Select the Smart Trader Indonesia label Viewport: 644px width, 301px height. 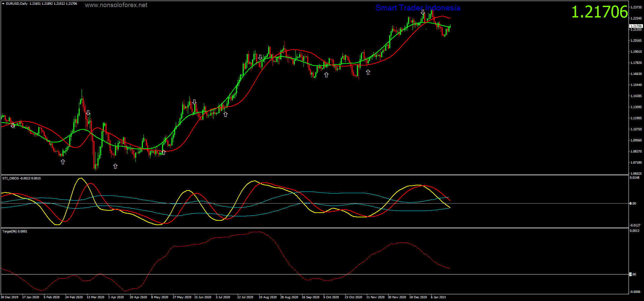coord(418,8)
